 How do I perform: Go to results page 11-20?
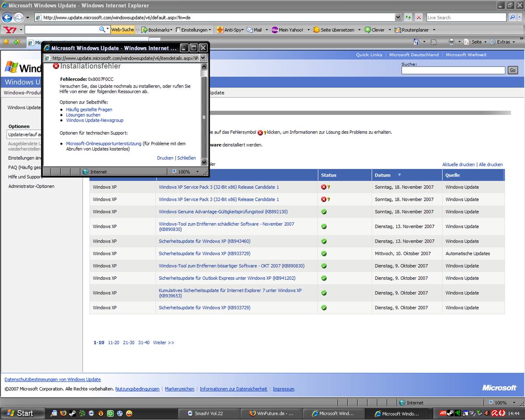(113, 343)
